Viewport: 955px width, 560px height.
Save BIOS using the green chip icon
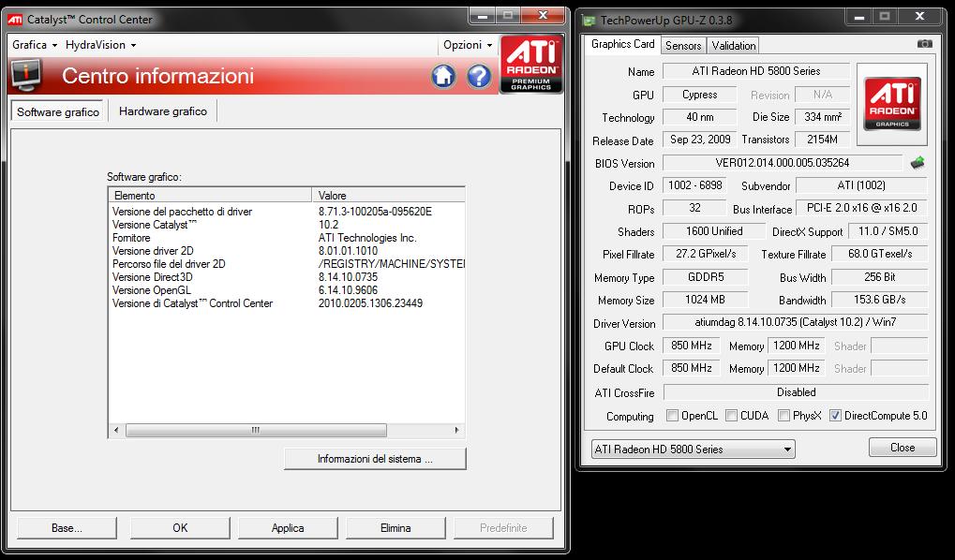point(918,163)
